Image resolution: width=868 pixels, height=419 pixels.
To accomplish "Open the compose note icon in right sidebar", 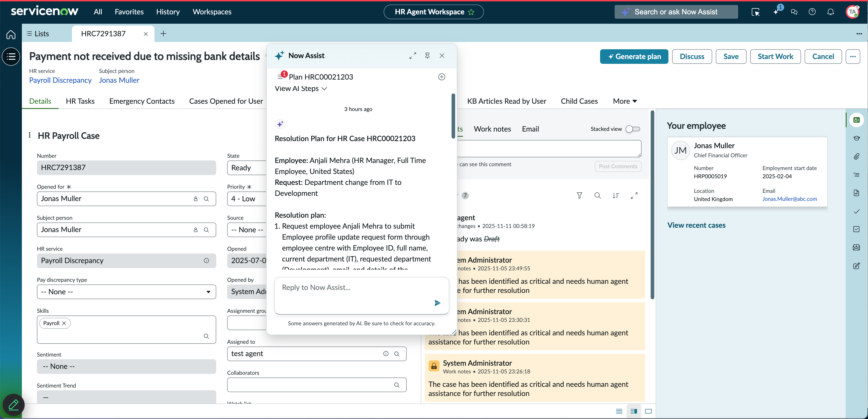I will [x=857, y=266].
